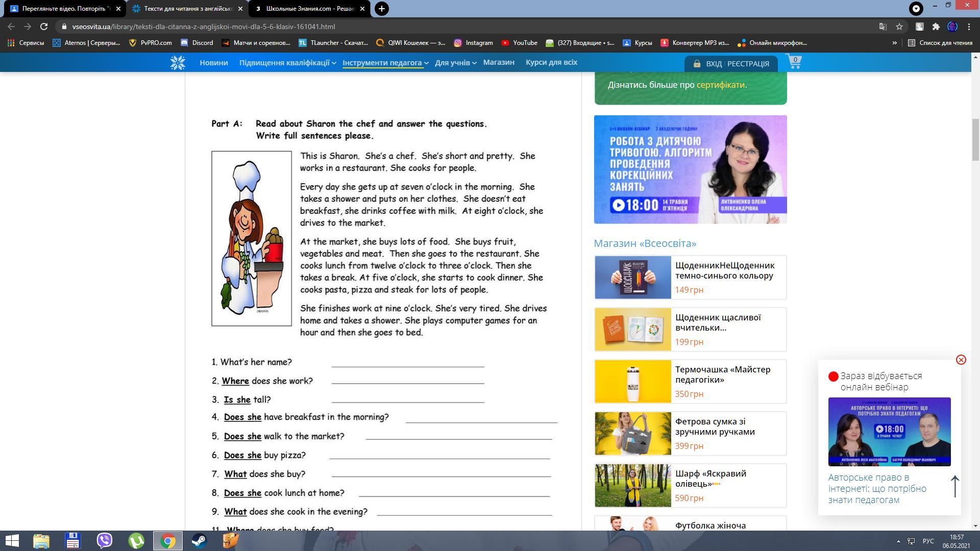This screenshot has height=551, width=980.
Task: Open the Instagram bookmark
Action: pyautogui.click(x=473, y=43)
